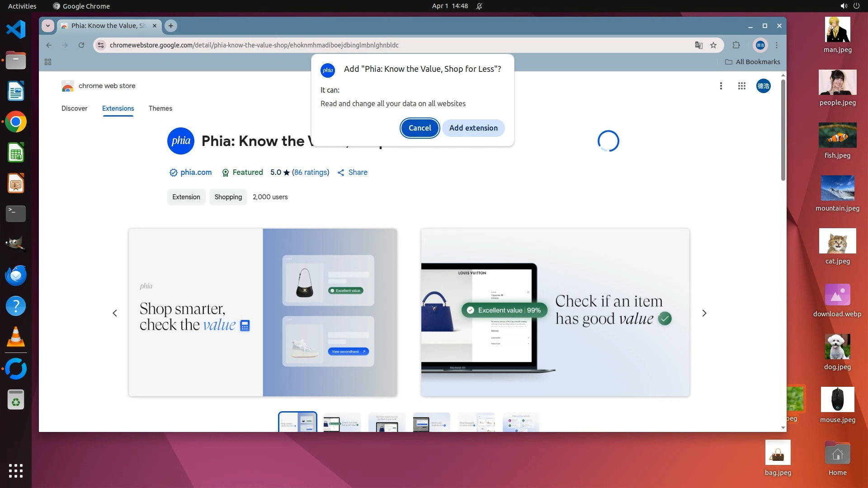
Task: Click the bookmark star icon
Action: tap(713, 45)
